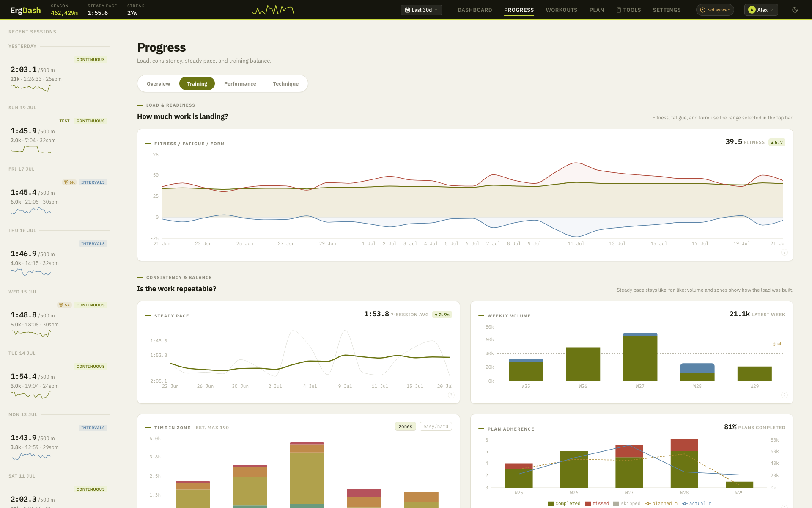Open help icon on the Steady Pace card

(451, 395)
